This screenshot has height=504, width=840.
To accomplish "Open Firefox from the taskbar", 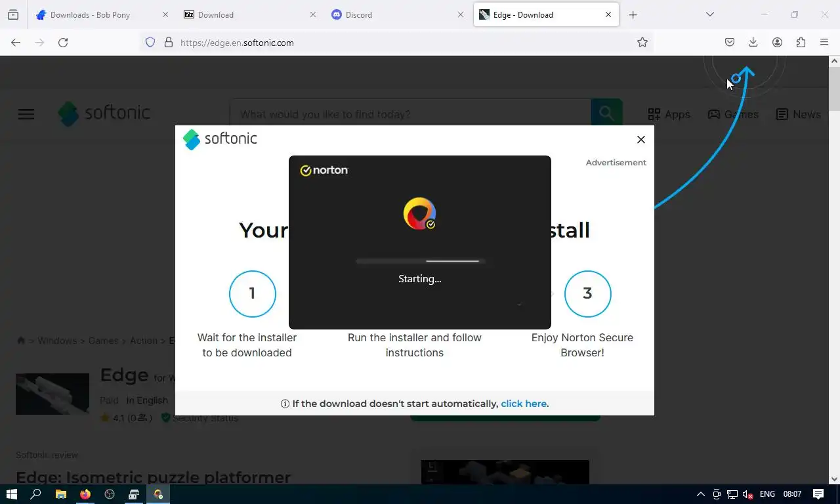I will (85, 494).
